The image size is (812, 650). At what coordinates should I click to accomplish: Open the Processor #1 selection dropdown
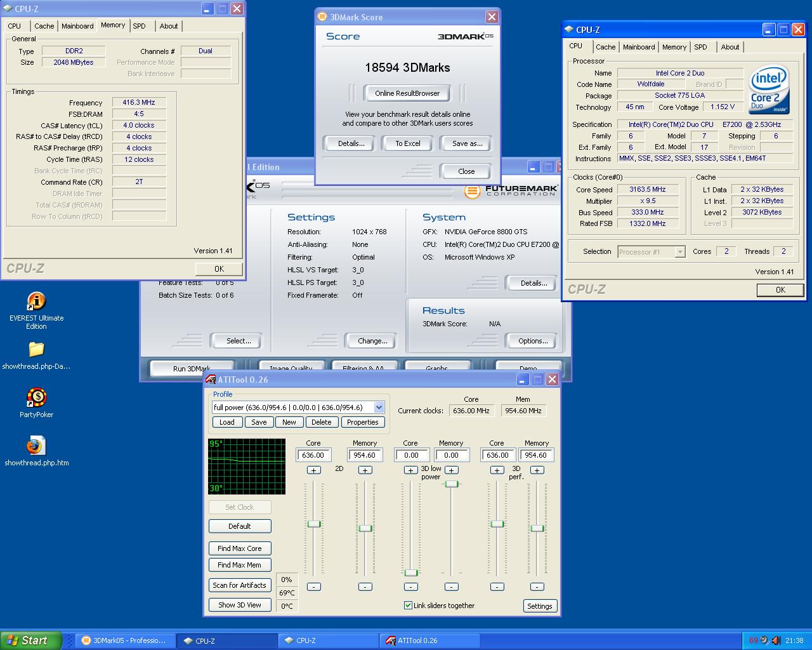[x=679, y=252]
